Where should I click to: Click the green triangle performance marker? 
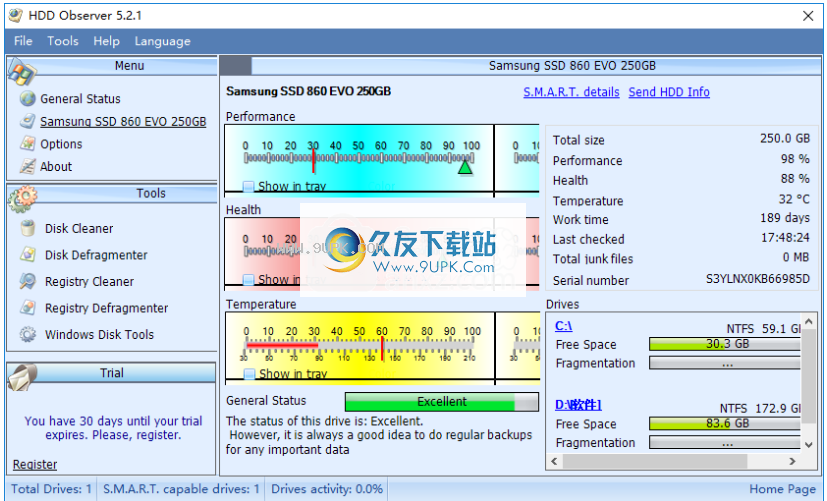click(x=465, y=167)
